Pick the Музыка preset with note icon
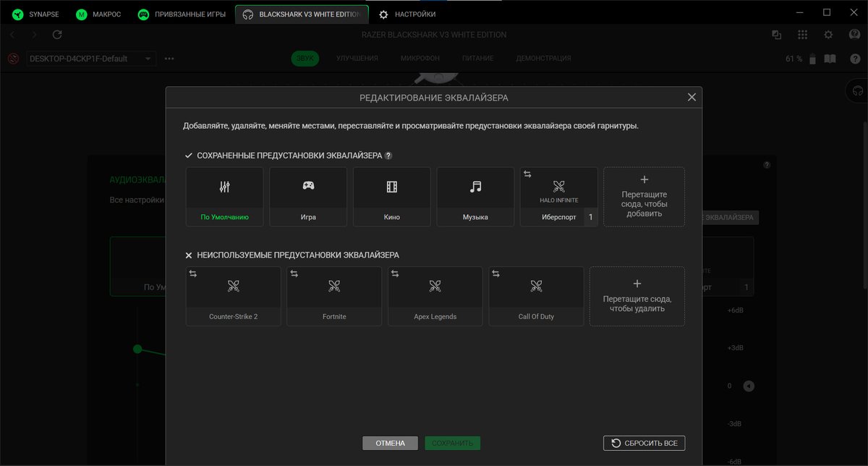 pos(475,197)
